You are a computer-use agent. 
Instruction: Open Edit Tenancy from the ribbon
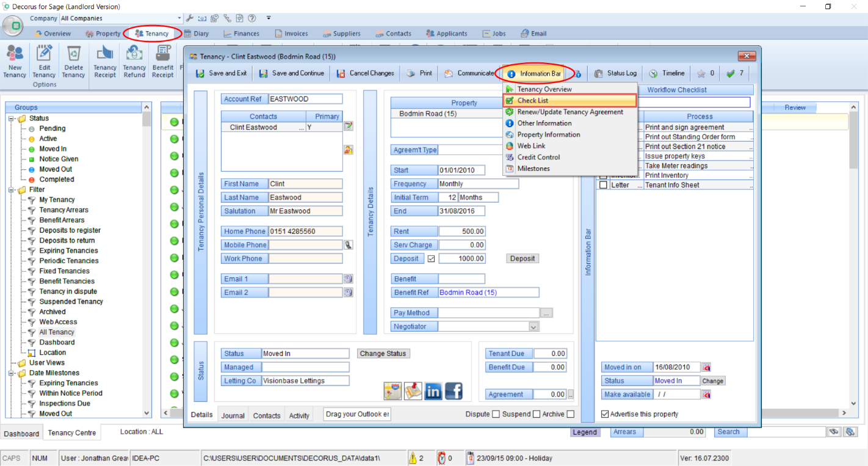44,62
